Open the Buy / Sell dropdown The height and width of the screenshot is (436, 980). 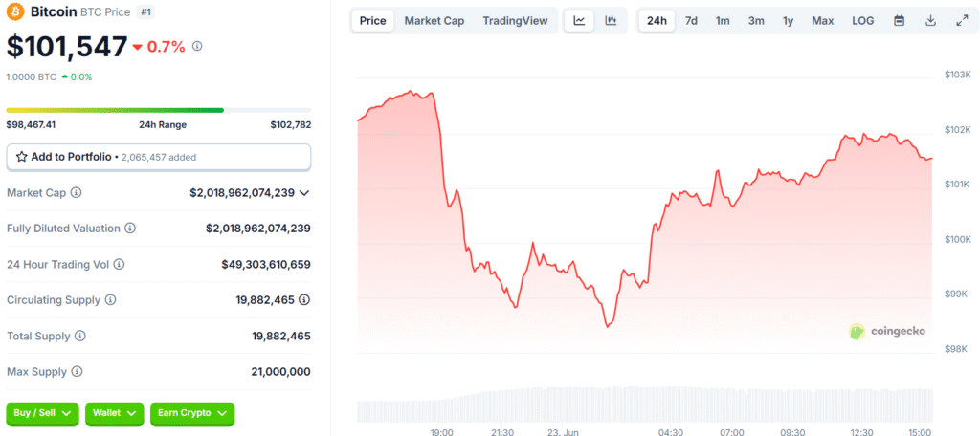pos(42,413)
